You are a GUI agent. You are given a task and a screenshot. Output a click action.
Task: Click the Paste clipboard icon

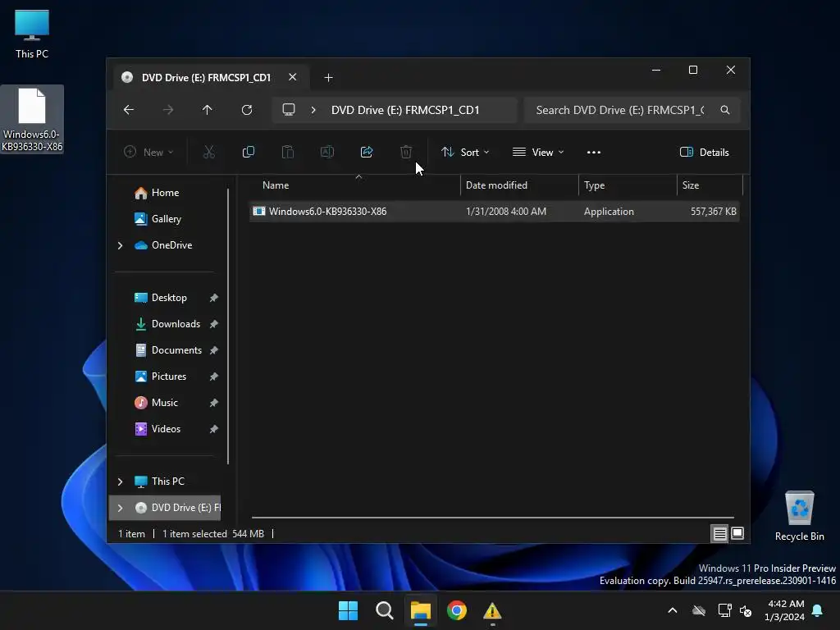pos(288,152)
